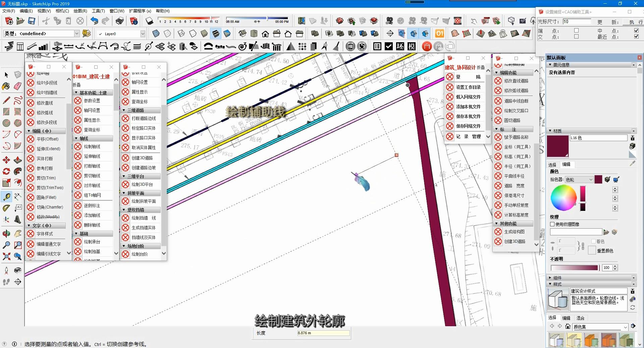Switch to the materials 编辑 tab
This screenshot has height=348, width=644.
pyautogui.click(x=566, y=164)
